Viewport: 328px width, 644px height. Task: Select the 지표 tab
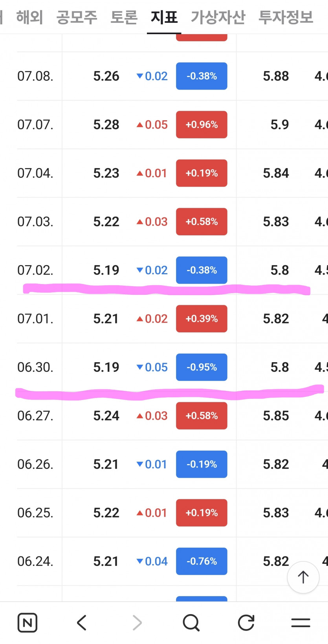coord(164,17)
